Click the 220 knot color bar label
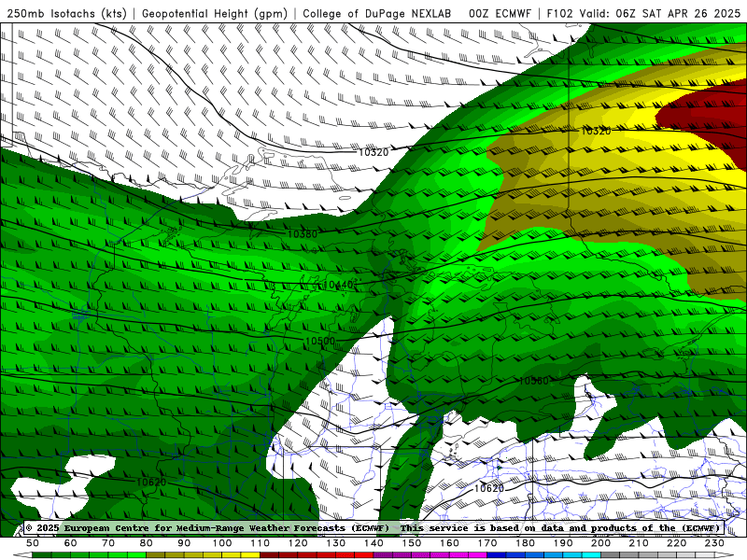This screenshot has width=747, height=560. pyautogui.click(x=676, y=543)
